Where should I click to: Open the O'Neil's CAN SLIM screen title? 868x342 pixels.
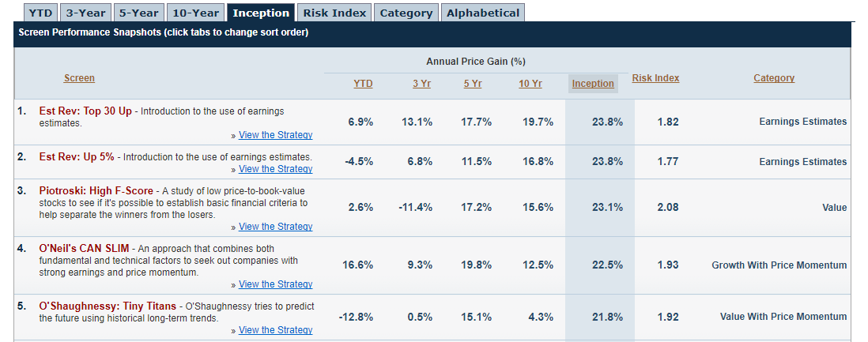pos(85,249)
